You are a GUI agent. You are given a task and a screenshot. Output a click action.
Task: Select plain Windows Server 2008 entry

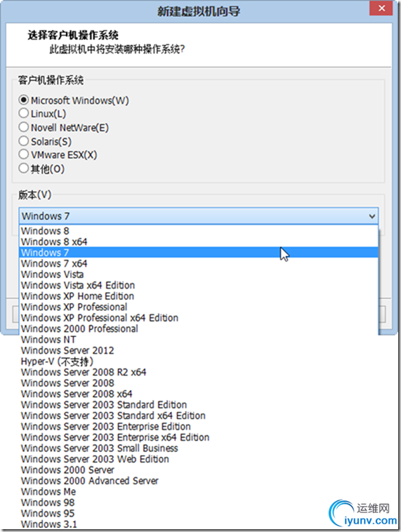pyautogui.click(x=199, y=383)
